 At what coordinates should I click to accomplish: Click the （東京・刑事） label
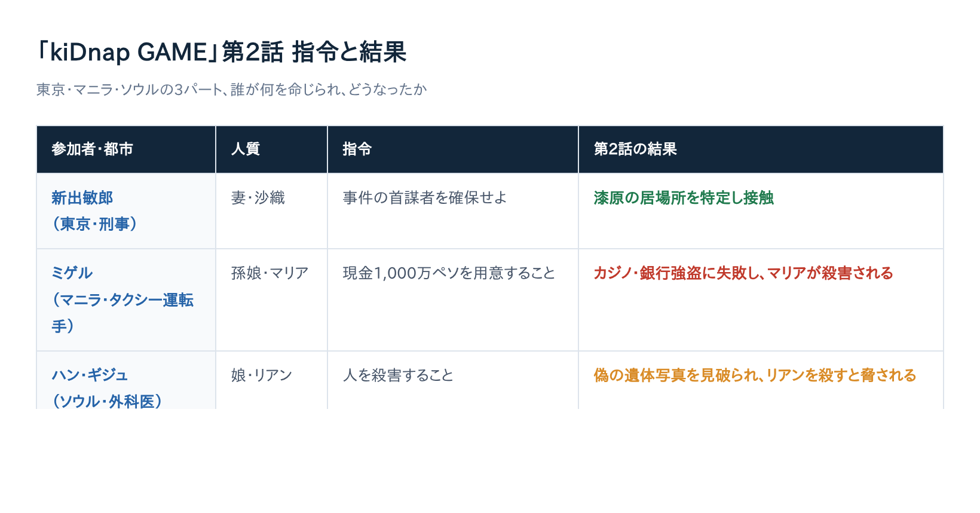click(95, 224)
